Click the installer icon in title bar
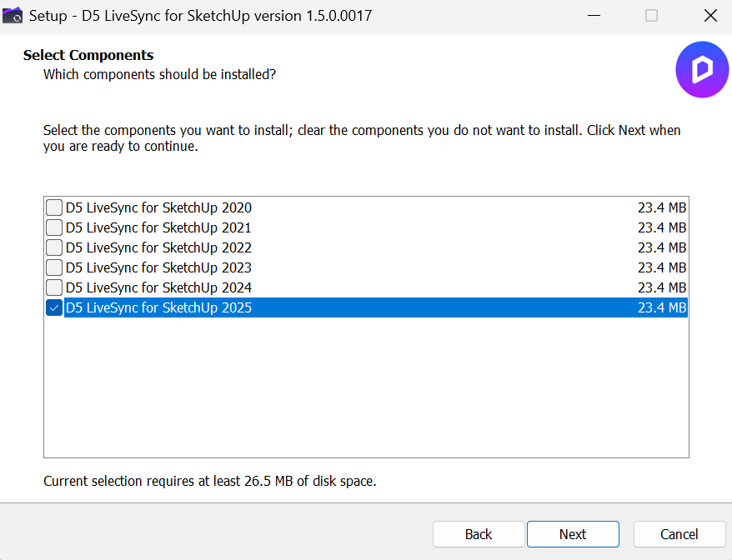732x560 pixels. tap(13, 16)
